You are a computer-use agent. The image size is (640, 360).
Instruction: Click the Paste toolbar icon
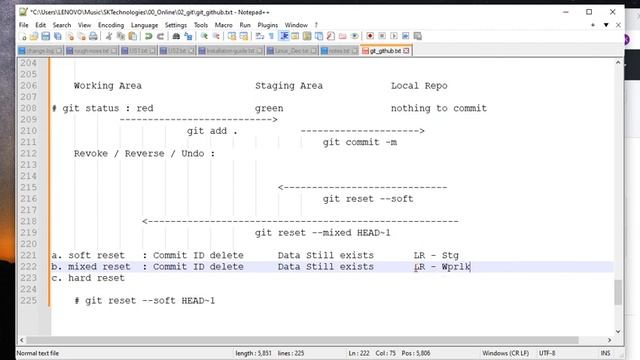click(133, 36)
